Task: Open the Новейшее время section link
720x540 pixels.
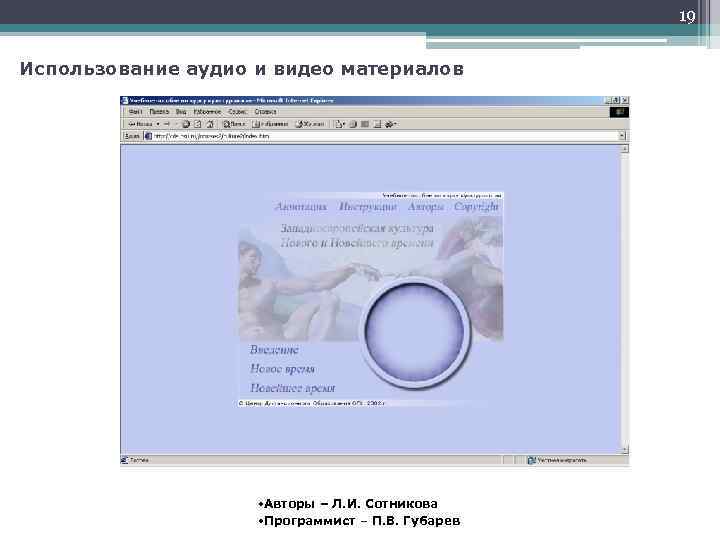Action: pos(292,388)
